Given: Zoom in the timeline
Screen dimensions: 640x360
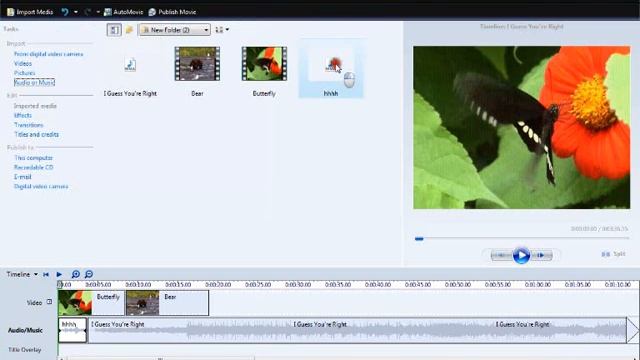Looking at the screenshot, I should [x=76, y=274].
